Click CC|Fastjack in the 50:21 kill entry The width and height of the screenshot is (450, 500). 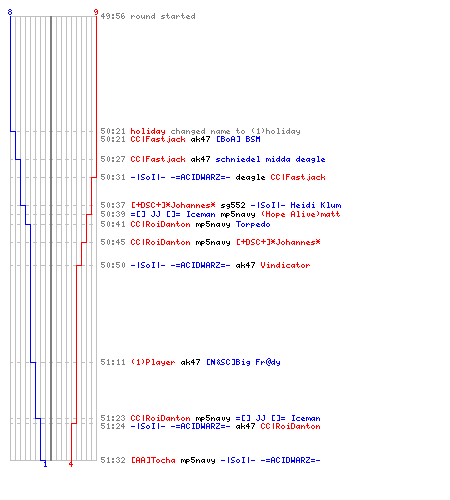(x=158, y=139)
